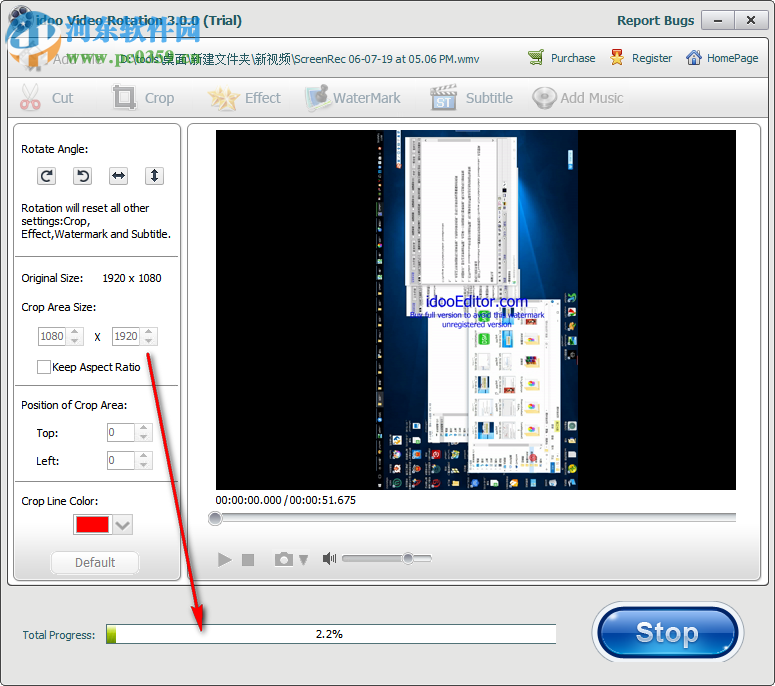Click the Total Progress bar showing 2.2%
The width and height of the screenshot is (775, 686).
coord(331,634)
